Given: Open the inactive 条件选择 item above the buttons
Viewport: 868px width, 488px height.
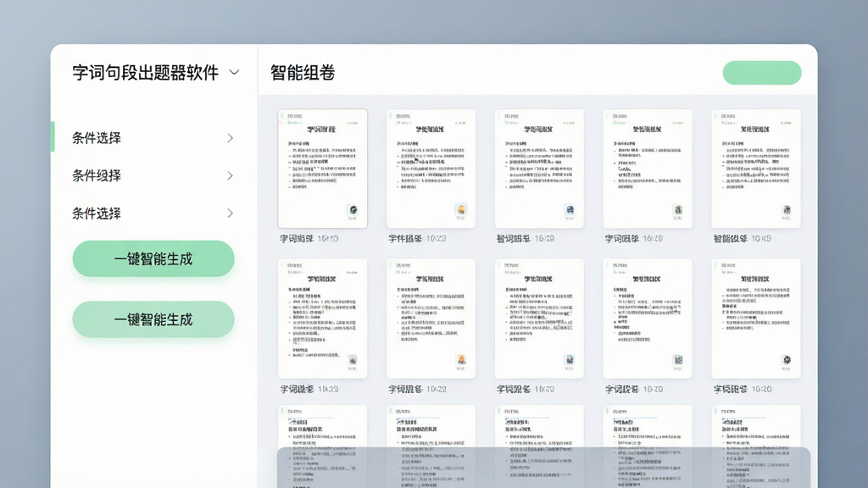Looking at the screenshot, I should (x=97, y=213).
